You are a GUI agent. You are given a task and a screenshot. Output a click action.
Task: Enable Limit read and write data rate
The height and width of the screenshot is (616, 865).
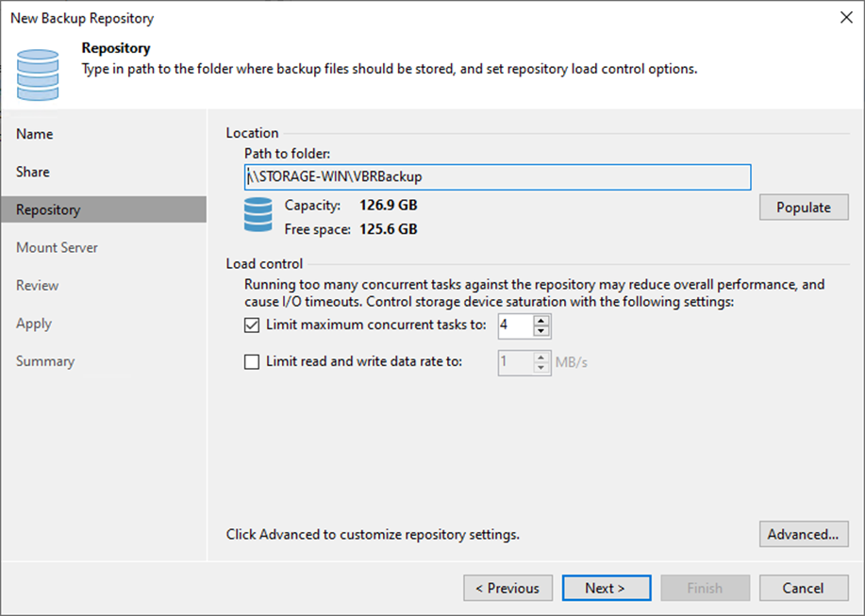(x=252, y=361)
